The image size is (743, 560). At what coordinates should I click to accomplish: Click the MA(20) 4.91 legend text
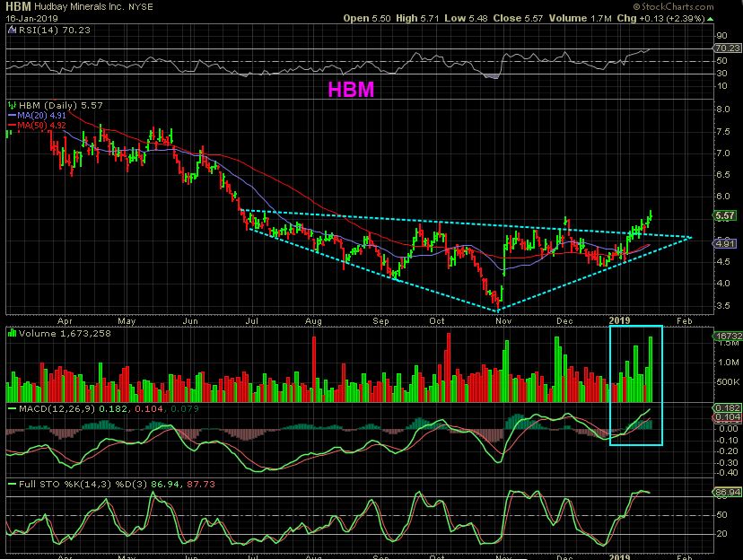(41, 116)
